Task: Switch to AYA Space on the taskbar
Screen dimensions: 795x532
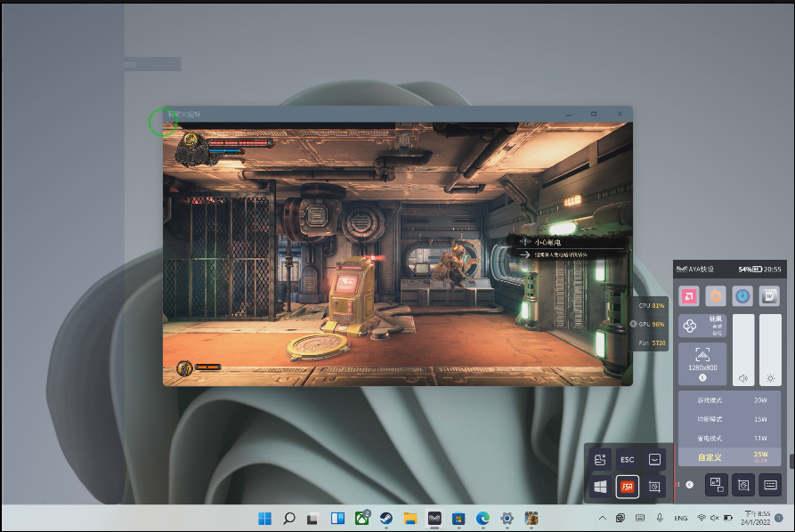Action: coord(434,519)
